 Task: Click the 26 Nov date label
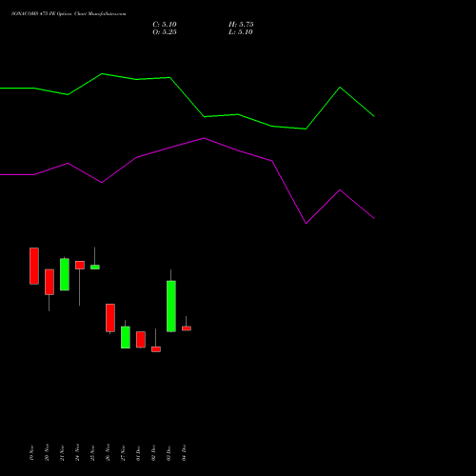pos(108,453)
